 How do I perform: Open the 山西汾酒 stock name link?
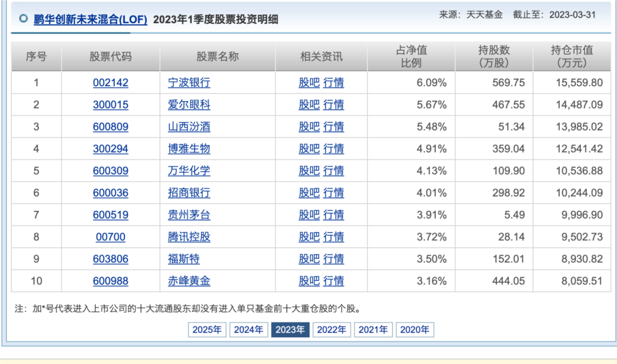coord(189,127)
